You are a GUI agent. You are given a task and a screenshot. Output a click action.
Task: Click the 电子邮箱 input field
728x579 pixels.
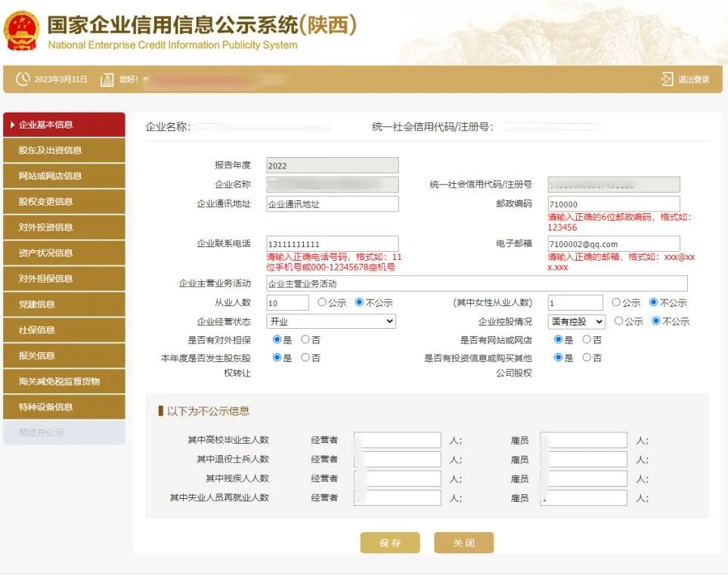(x=613, y=244)
